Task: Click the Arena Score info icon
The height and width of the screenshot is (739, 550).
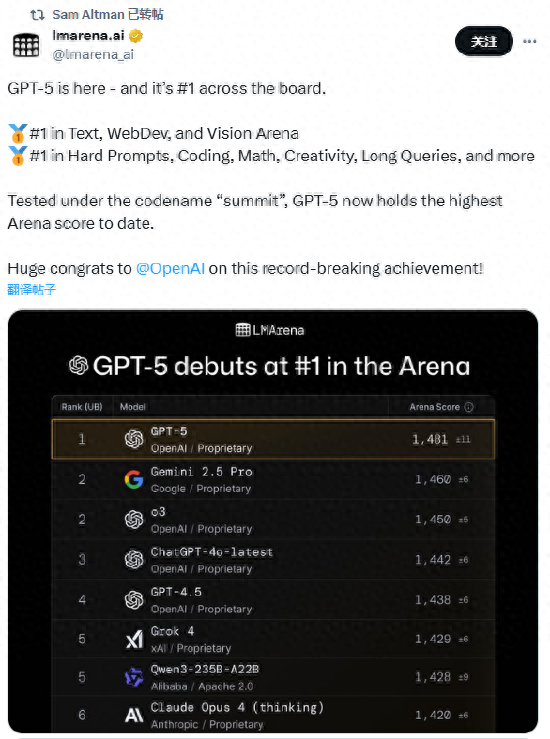Action: coord(469,407)
